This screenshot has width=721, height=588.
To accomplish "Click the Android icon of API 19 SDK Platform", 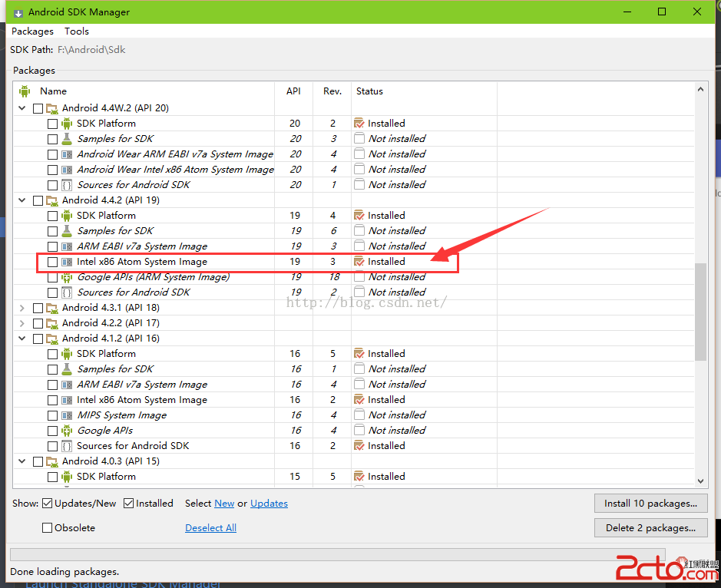I will click(x=67, y=216).
